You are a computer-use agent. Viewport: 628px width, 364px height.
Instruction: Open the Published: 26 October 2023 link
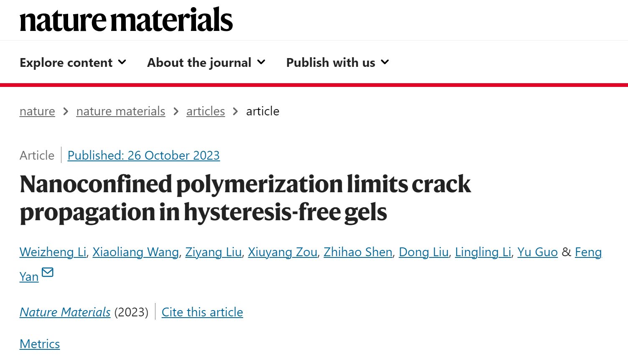tap(144, 155)
